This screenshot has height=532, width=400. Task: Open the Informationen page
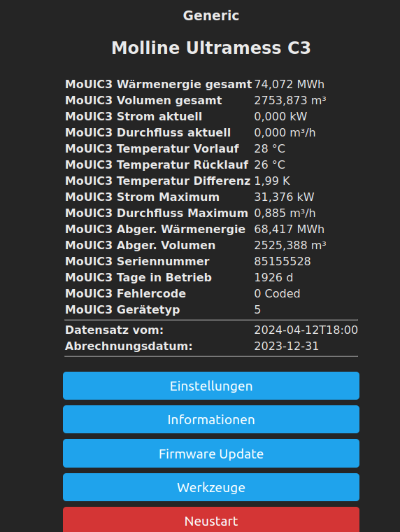pos(211,419)
